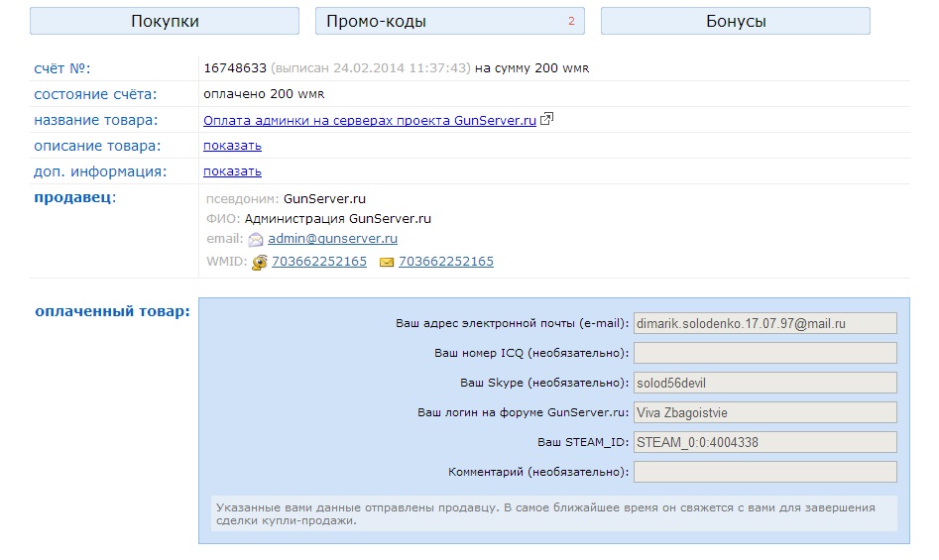This screenshot has height=560, width=939.
Task: Focus the empty Комментарий field
Action: (764, 472)
